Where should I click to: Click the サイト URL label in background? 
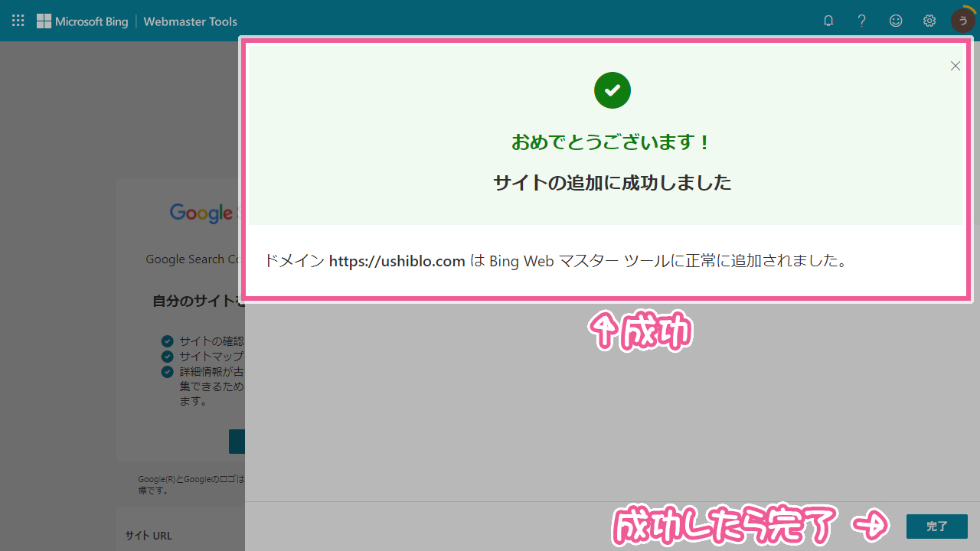coord(149,536)
